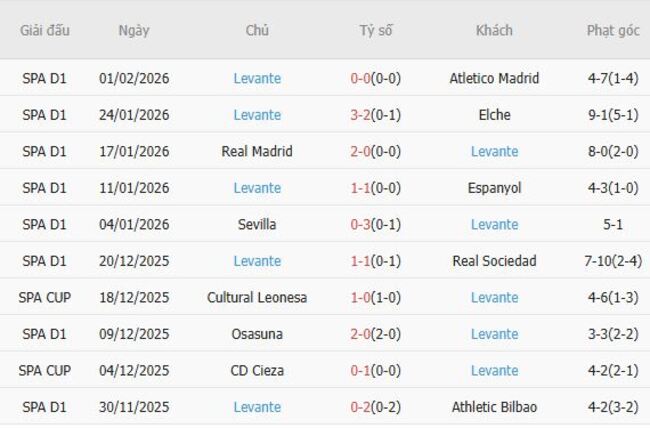Click home team Levante in the 01/02/2026 row
This screenshot has width=650, height=428.
coord(257,78)
